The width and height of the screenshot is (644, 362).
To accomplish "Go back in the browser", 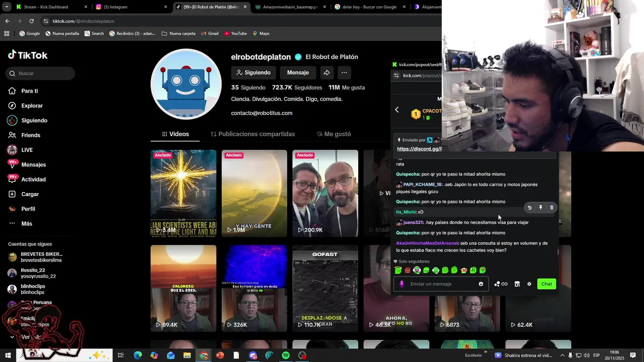I will coord(7,21).
